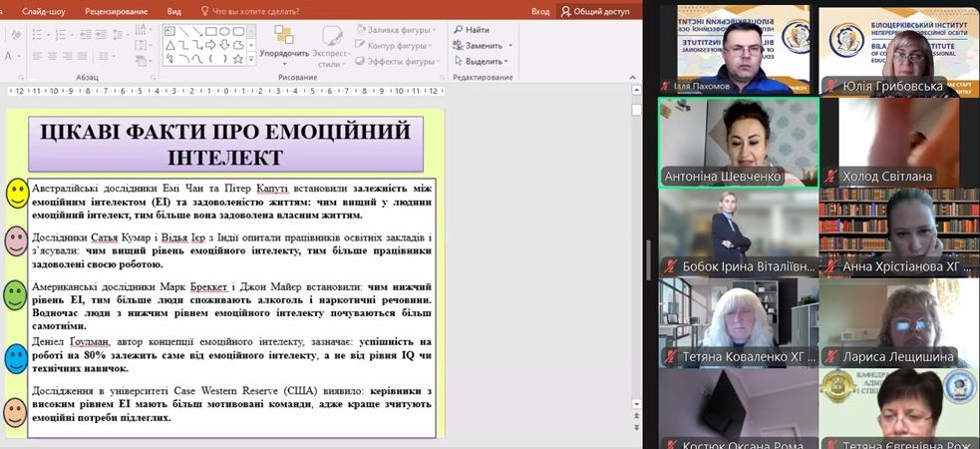Pick the triangle shape from the gallery

click(170, 45)
